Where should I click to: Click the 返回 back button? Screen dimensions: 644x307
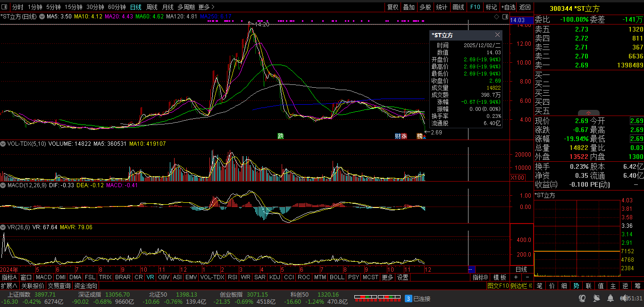point(525,7)
